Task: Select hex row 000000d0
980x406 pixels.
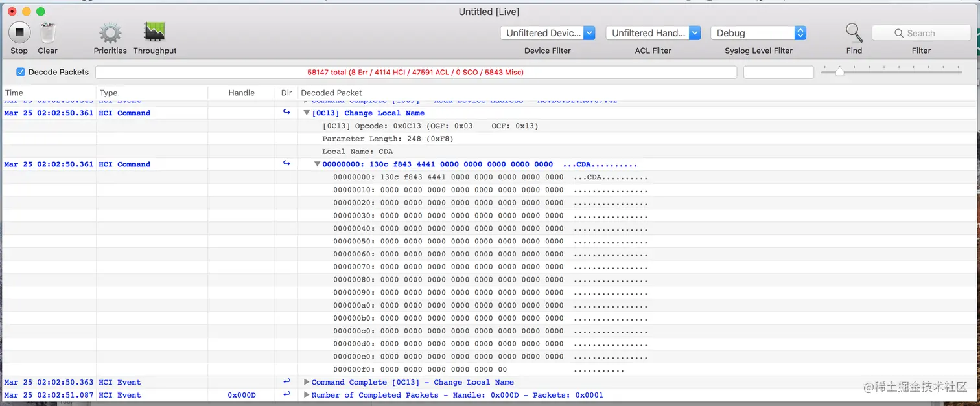Action: (490, 344)
